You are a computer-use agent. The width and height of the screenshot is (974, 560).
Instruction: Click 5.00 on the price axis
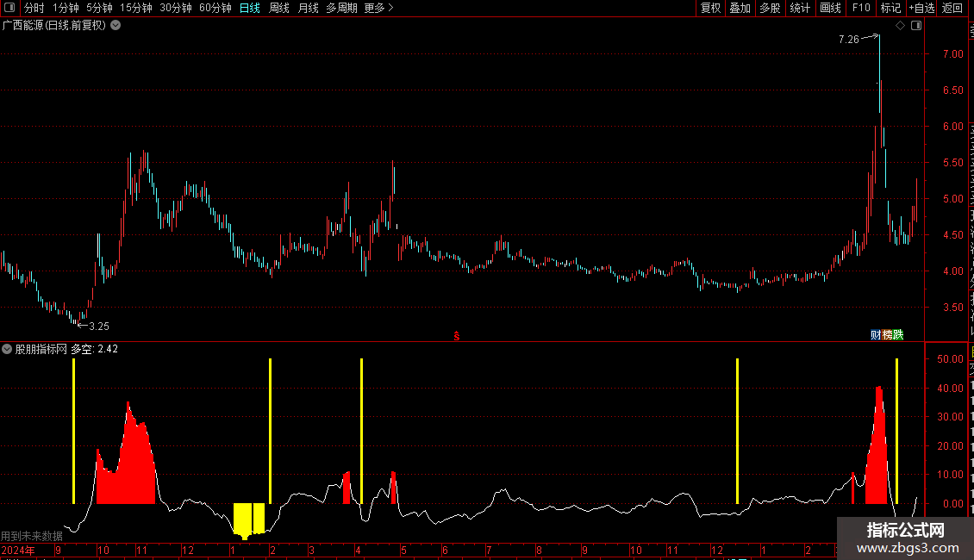click(x=952, y=199)
